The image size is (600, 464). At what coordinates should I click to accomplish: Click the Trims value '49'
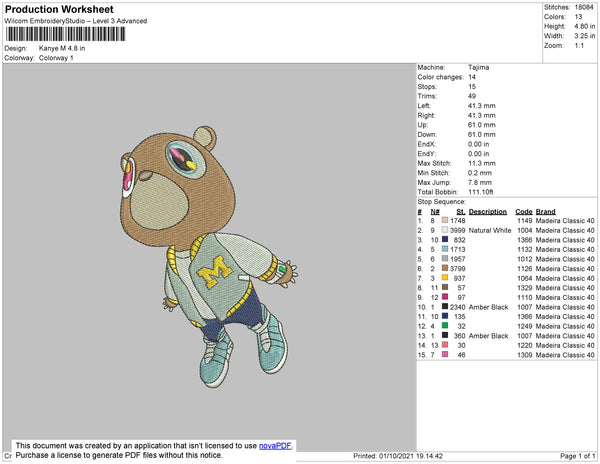point(472,96)
